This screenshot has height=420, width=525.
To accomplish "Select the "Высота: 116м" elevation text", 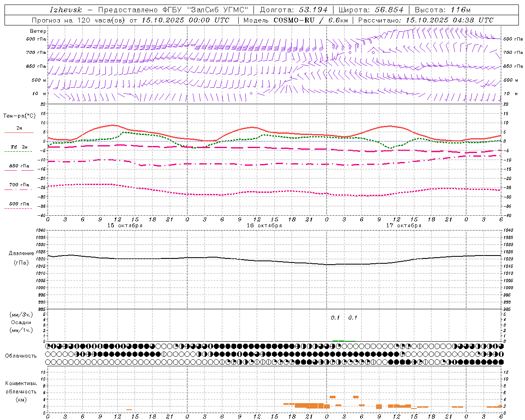I will click(x=443, y=10).
